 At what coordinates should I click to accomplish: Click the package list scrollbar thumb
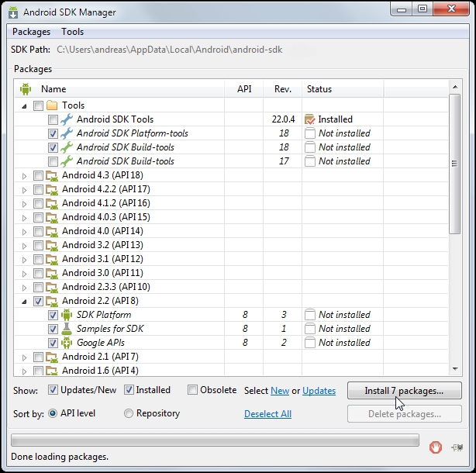pos(454,164)
